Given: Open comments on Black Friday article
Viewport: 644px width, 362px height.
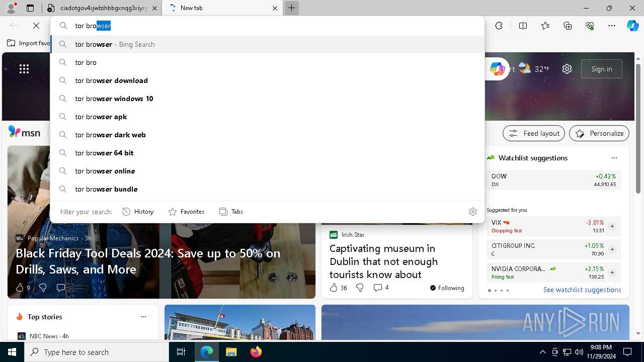Looking at the screenshot, I should coord(61,288).
